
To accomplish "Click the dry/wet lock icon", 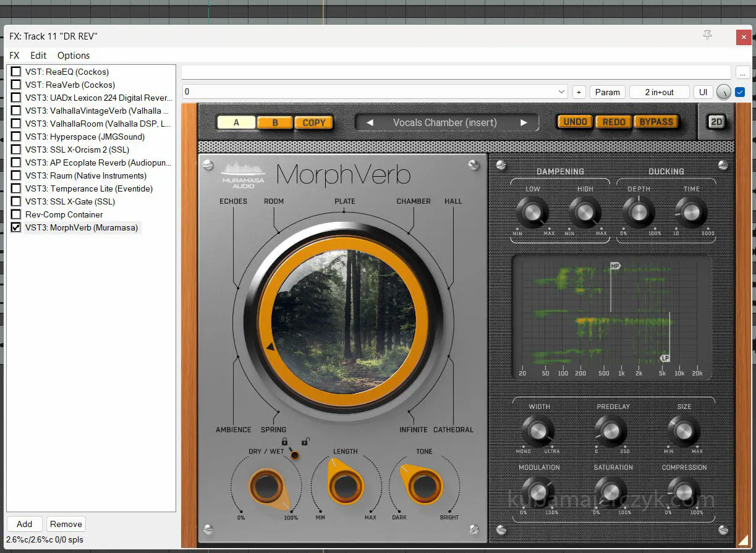I will (285, 442).
